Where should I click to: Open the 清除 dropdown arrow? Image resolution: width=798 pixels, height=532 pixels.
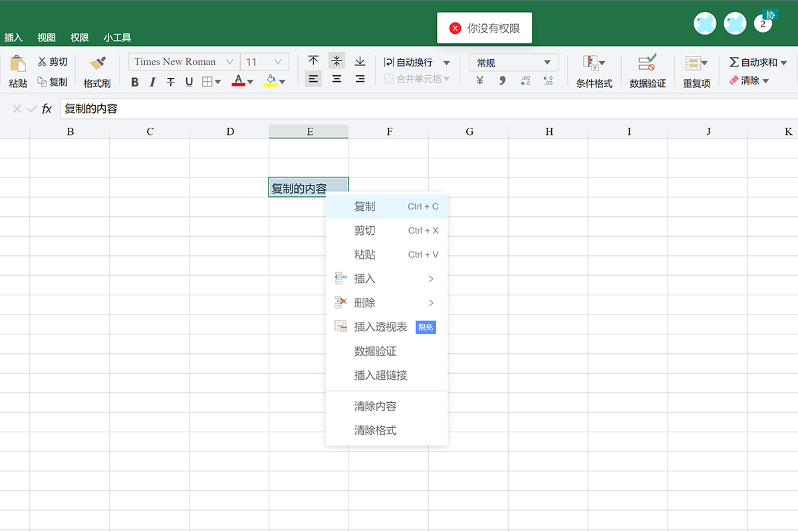tap(765, 81)
